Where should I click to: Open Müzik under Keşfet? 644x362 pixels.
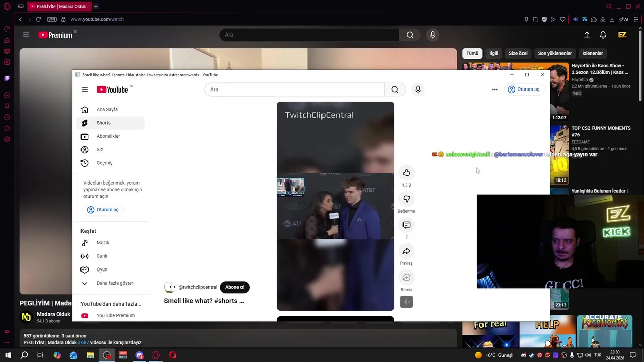coord(111,243)
